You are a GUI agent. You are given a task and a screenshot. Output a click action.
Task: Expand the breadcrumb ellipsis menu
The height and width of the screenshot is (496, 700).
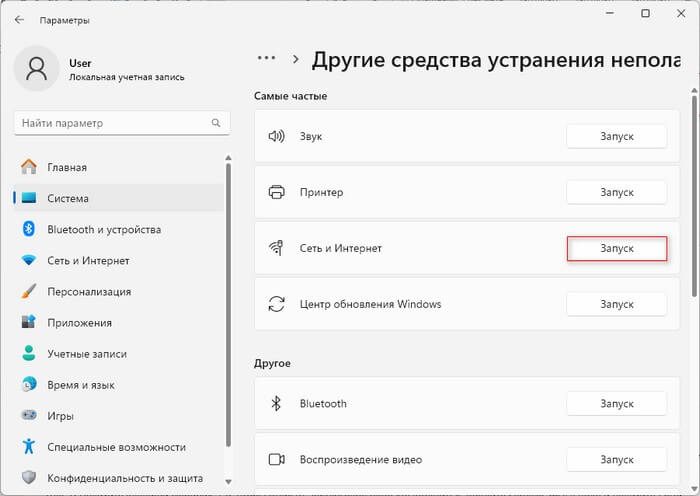(266, 59)
